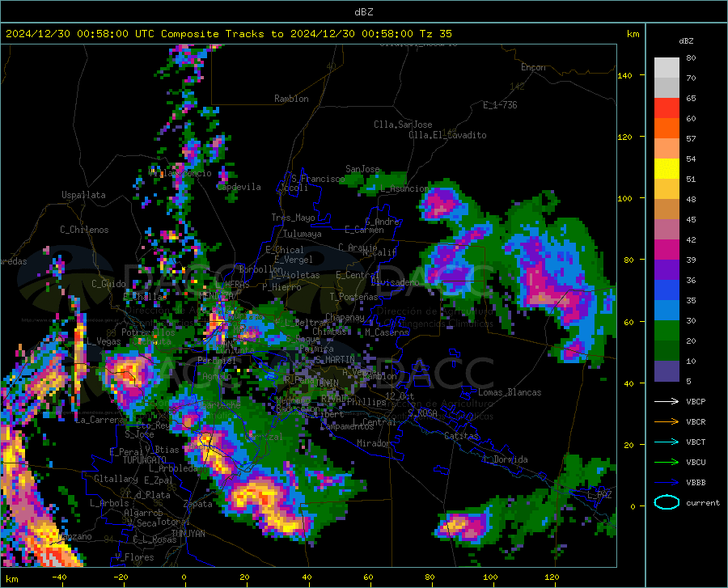Click the C_Guido place label

coord(108,284)
